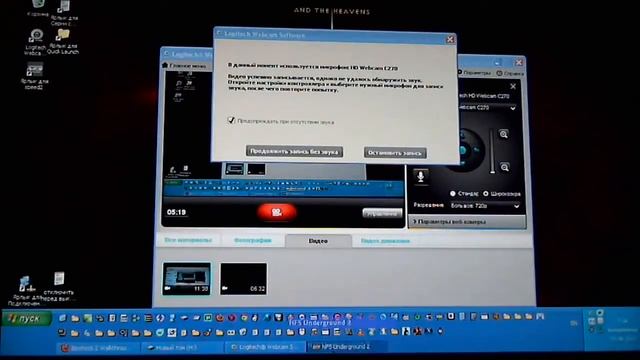The image size is (640, 360).
Task: Stop recording with the red camera button
Action: click(x=277, y=212)
